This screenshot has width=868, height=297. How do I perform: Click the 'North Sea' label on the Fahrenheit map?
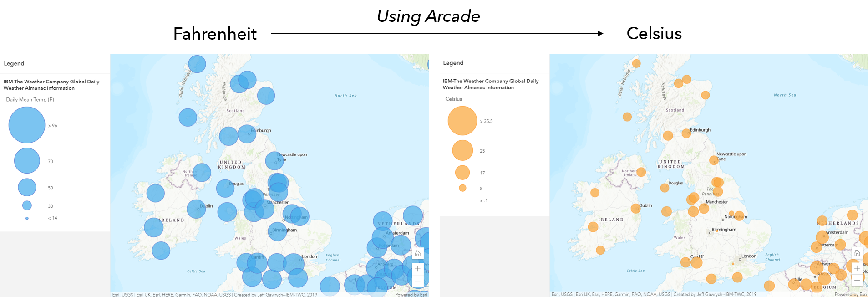[x=345, y=96]
